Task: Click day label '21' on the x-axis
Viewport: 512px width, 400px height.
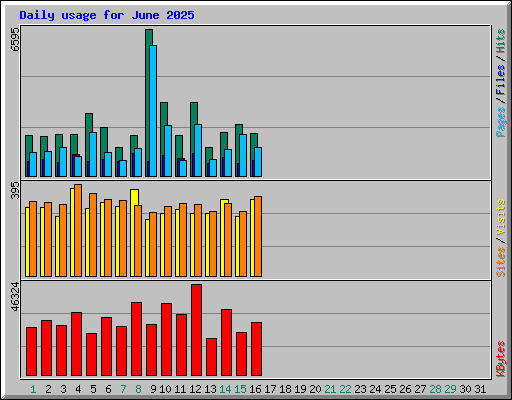Action: click(x=330, y=389)
